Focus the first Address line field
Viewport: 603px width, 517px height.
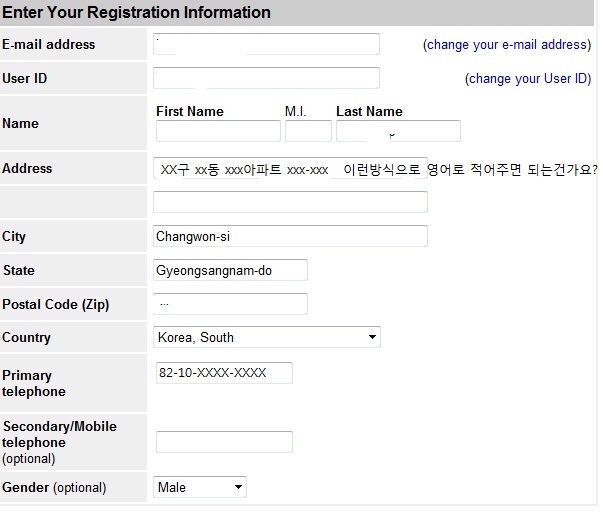[x=290, y=169]
